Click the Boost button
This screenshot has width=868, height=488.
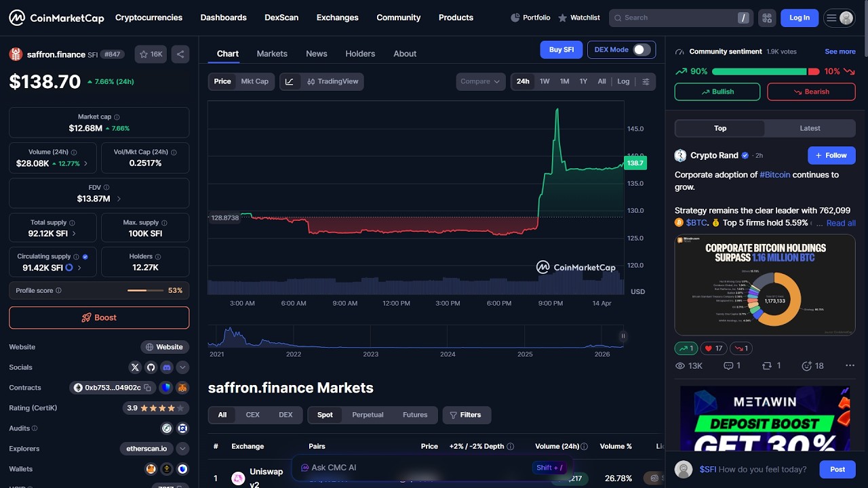tap(99, 318)
